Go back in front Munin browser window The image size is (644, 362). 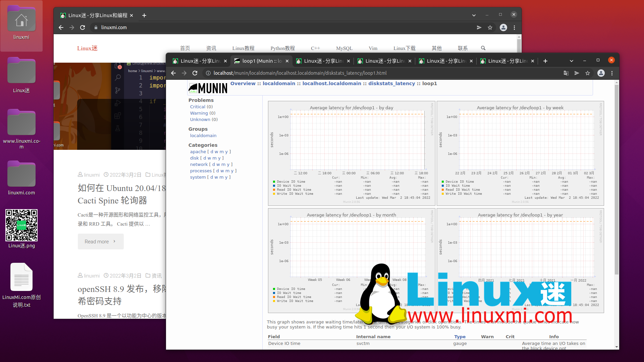click(x=173, y=73)
